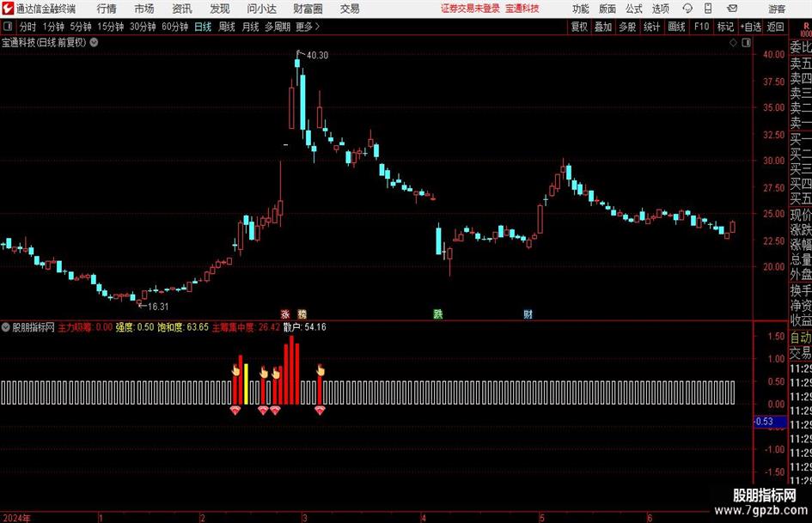The image size is (812, 523).
Task: Click the 跌 event marker
Action: coord(438,313)
